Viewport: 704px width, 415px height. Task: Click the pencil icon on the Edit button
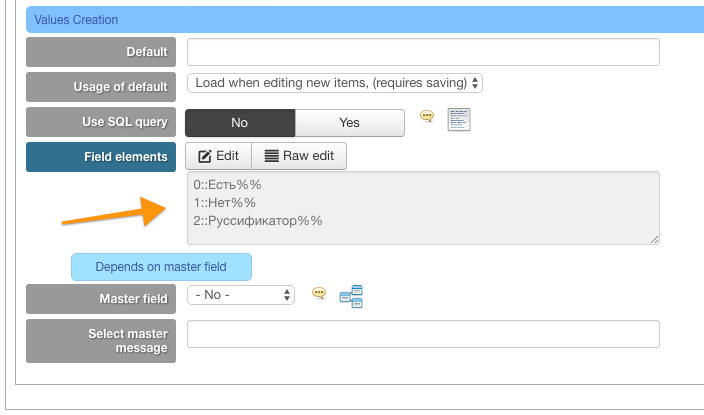coord(205,156)
